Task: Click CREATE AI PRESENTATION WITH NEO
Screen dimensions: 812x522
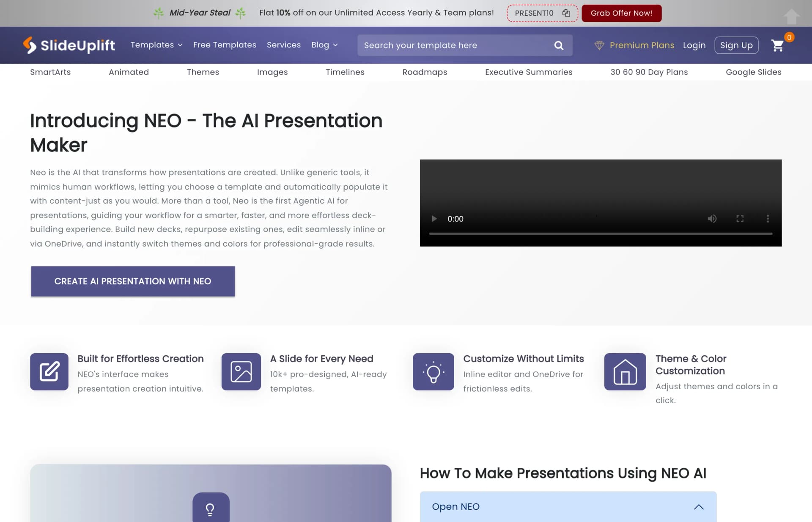Action: point(133,281)
